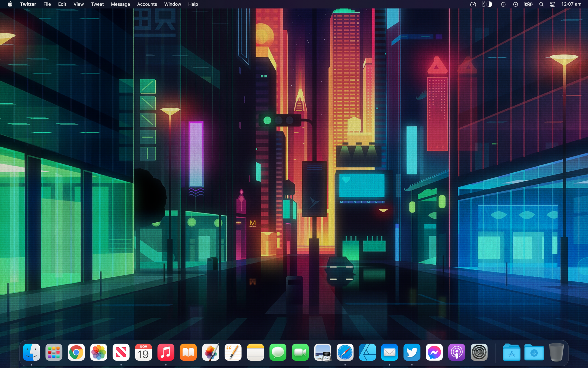The width and height of the screenshot is (588, 368).
Task: Launch the Music app from Dock
Action: tap(166, 352)
